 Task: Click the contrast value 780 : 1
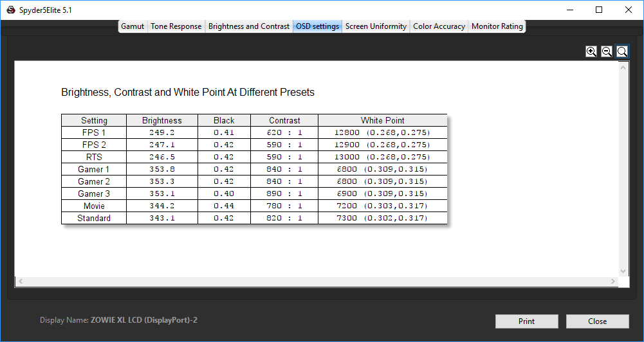click(x=284, y=206)
